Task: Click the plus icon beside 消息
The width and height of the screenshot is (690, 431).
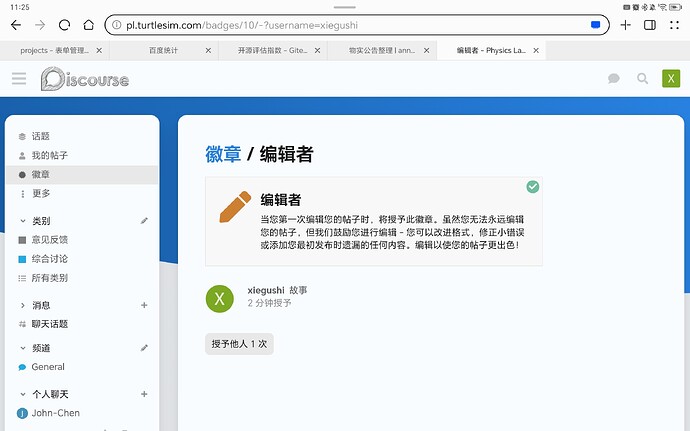Action: coord(144,305)
